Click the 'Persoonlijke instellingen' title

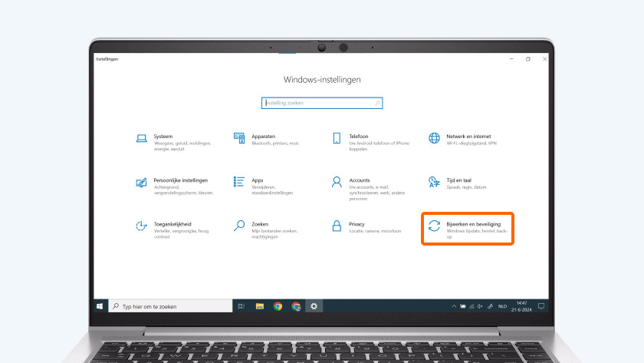(x=181, y=180)
